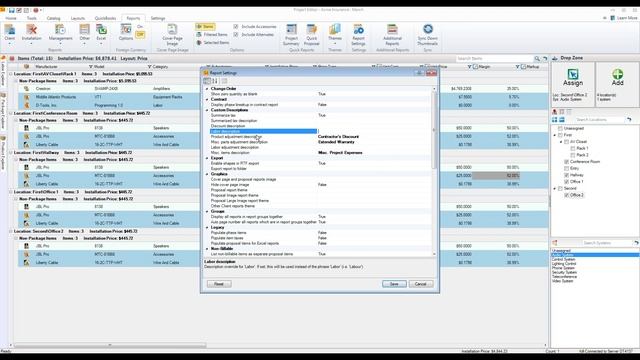This screenshot has height=360, width=640.
Task: Turn foreign currency On
Action: [x=140, y=27]
